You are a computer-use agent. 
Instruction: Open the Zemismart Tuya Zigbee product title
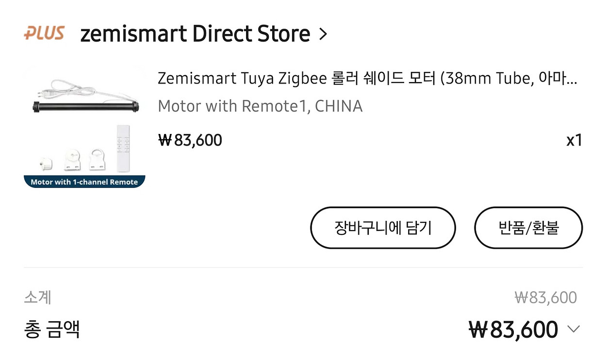point(367,78)
